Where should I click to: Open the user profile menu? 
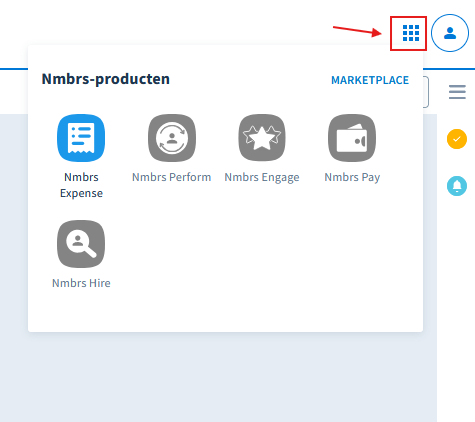tap(450, 33)
